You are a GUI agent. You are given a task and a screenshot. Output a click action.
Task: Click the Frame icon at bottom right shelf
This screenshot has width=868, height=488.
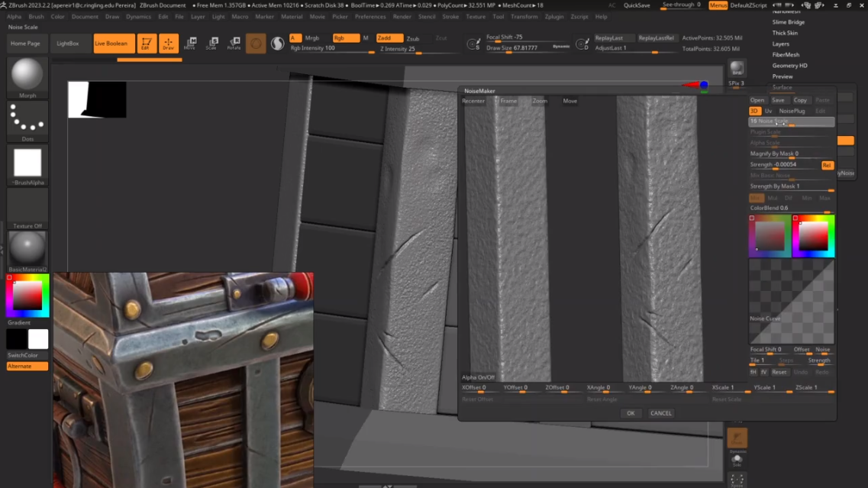737,480
